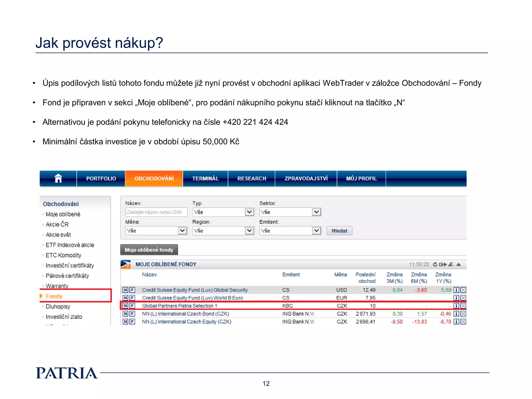532x399 pixels.
Task: Expand the Měna dropdown
Action: click(x=182, y=231)
